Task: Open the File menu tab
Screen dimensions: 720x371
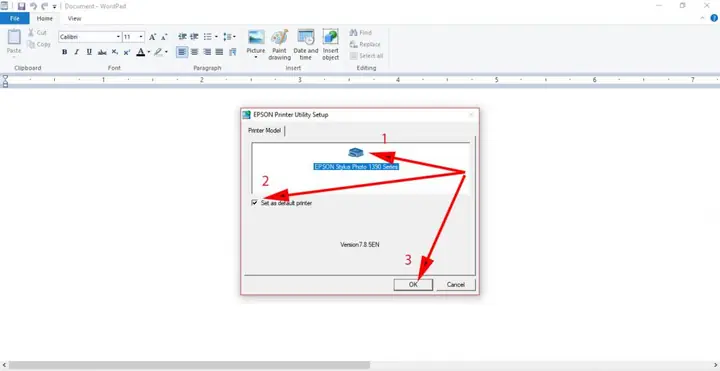Action: (15, 19)
